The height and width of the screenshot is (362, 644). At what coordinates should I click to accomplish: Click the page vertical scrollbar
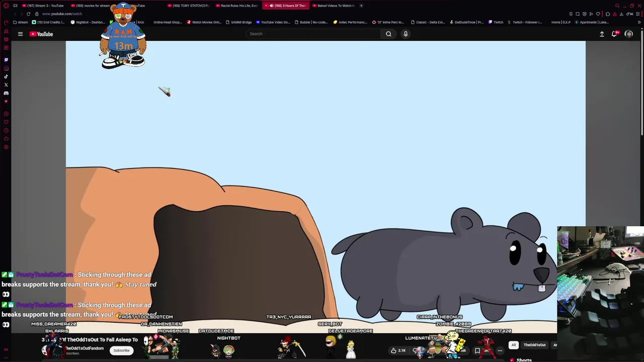pyautogui.click(x=641, y=85)
